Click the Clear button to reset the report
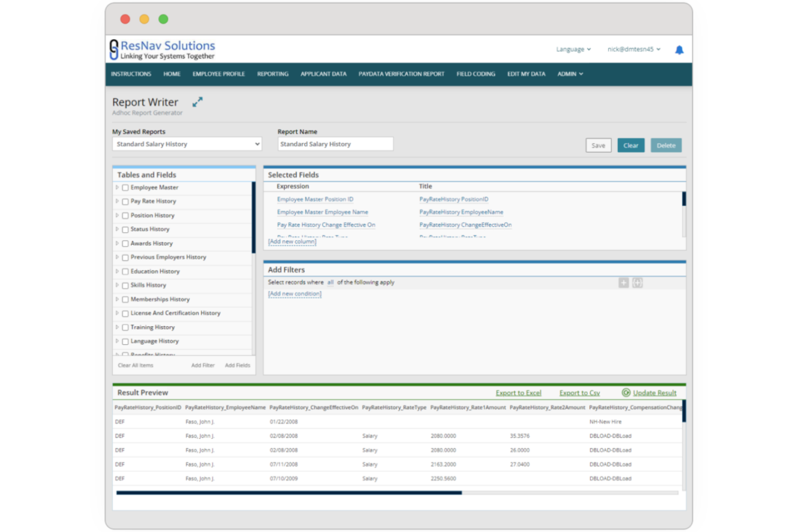798x532 pixels. 631,145
